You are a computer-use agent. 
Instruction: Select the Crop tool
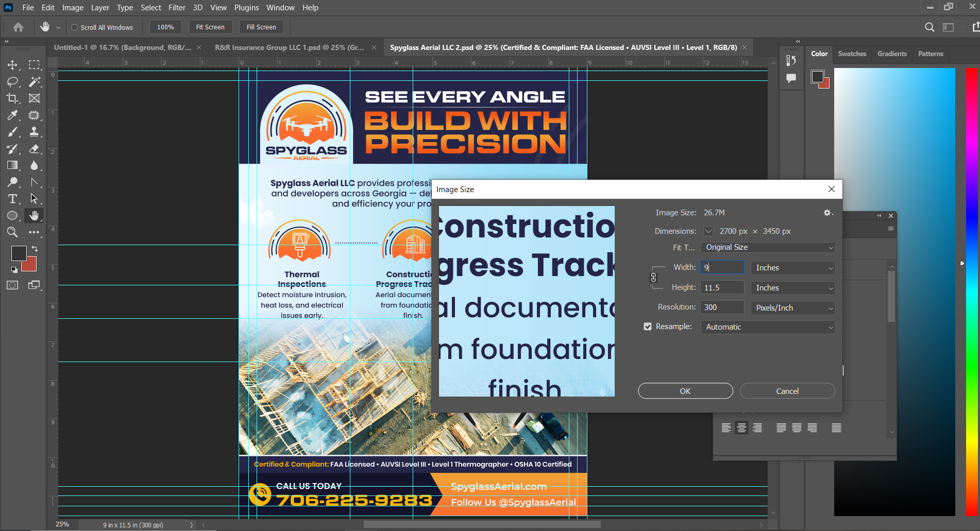coord(12,98)
